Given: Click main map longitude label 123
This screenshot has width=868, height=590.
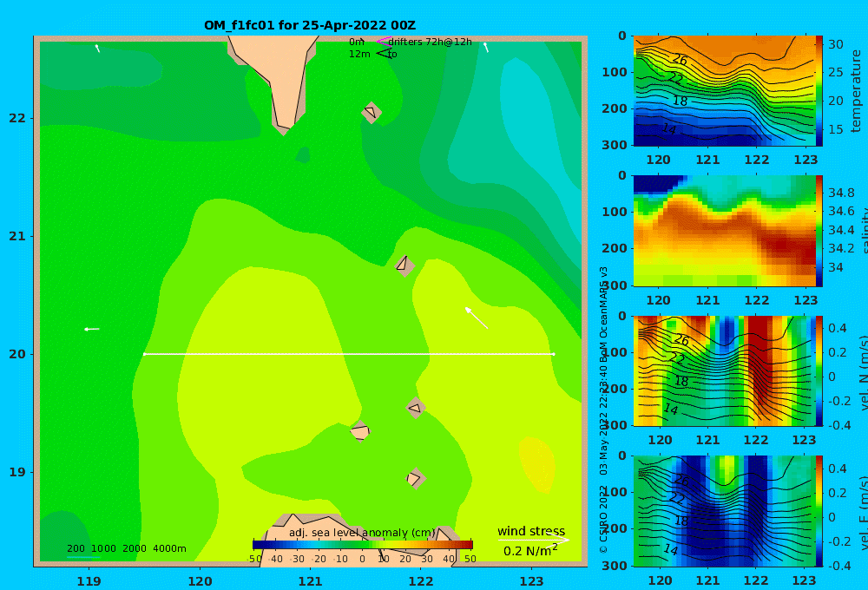Looking at the screenshot, I should 532,581.
